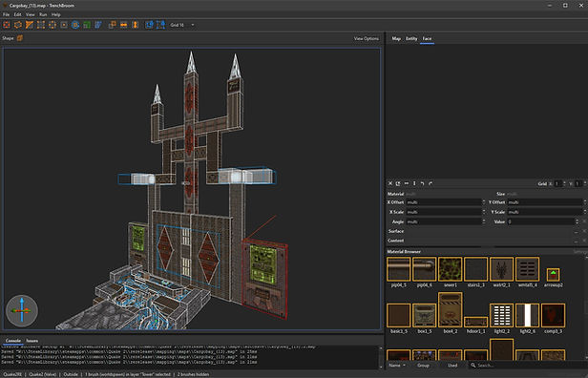588x378 pixels.
Task: Step the Angle spinner arrows
Action: point(483,221)
